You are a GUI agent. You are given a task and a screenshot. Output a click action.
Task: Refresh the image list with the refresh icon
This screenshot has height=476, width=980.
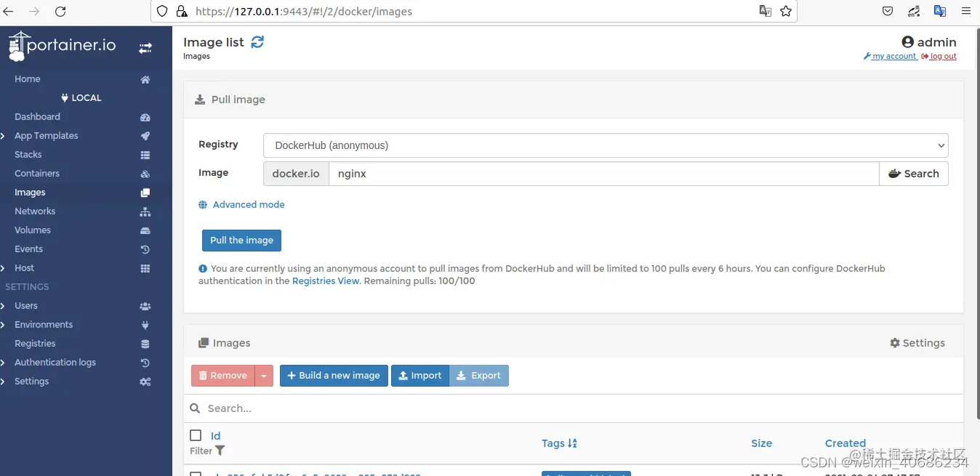[257, 42]
